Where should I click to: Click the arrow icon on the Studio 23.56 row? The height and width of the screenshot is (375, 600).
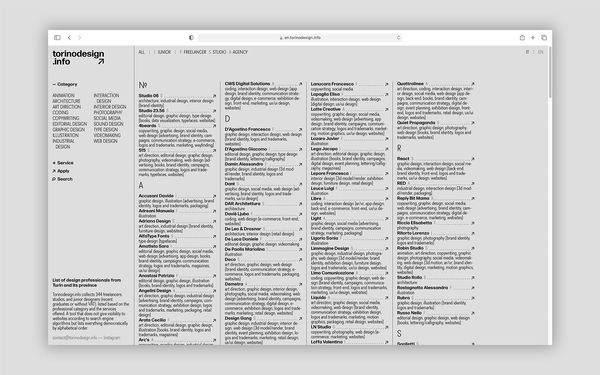pyautogui.click(x=214, y=111)
